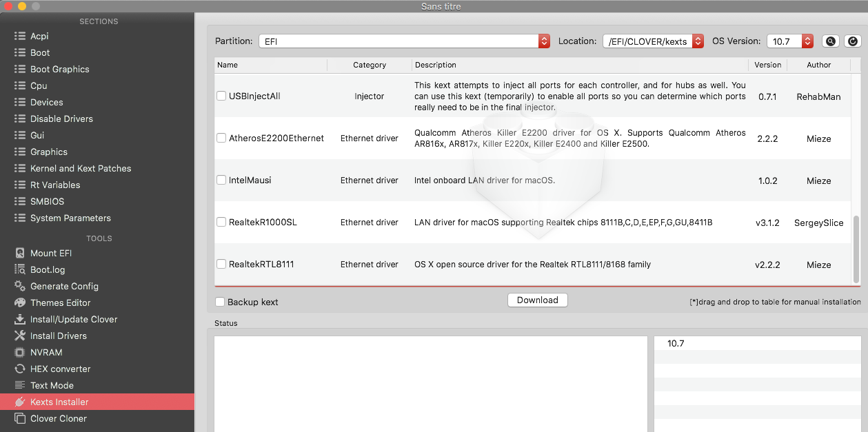Tick the USBInjectAll kext checkbox
868x432 pixels.
point(221,96)
